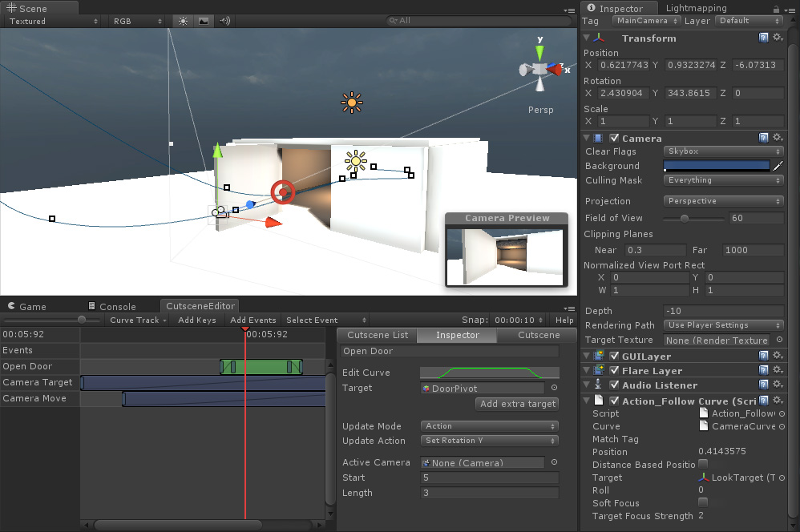Image resolution: width=800 pixels, height=532 pixels.
Task: Enable Soft Focus checkbox
Action: click(702, 502)
